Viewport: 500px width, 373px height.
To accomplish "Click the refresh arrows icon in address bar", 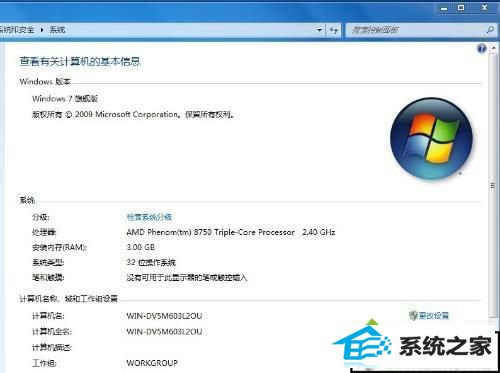I will coord(334,30).
